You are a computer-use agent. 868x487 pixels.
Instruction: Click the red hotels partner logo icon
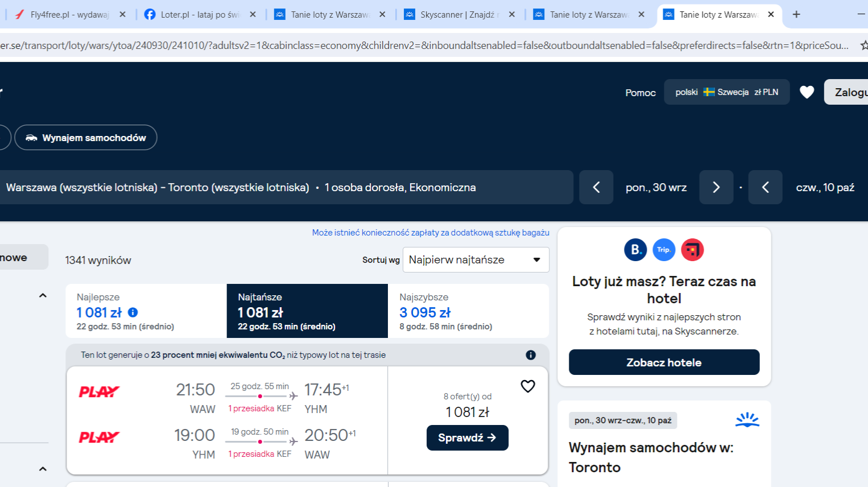click(x=692, y=250)
